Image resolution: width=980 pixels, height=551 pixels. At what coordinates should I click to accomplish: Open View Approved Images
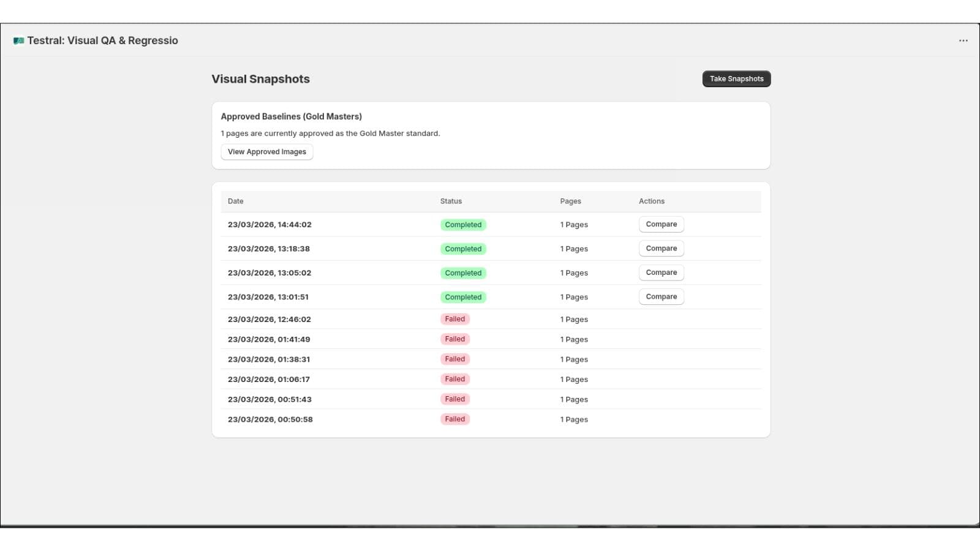[267, 152]
